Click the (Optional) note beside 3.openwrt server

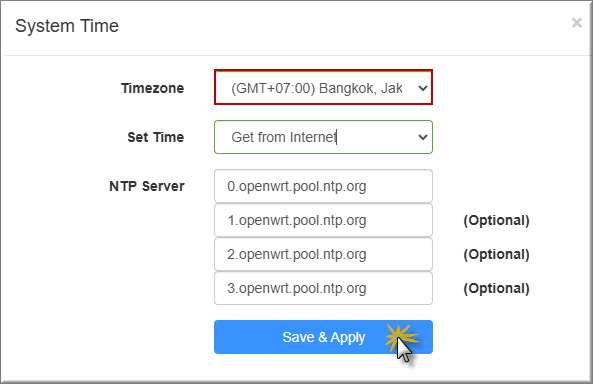496,288
